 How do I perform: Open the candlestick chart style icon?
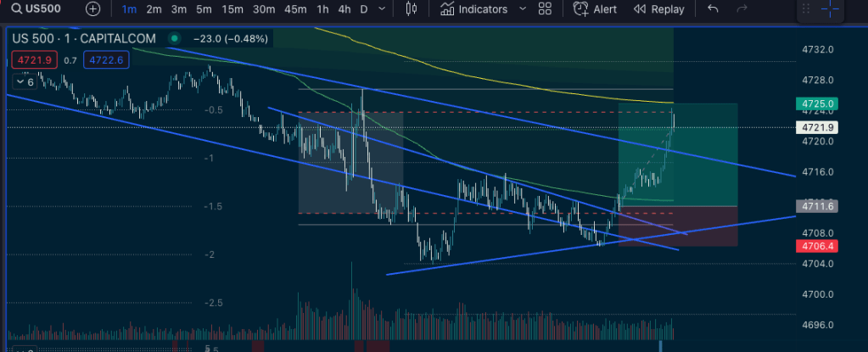click(x=412, y=9)
